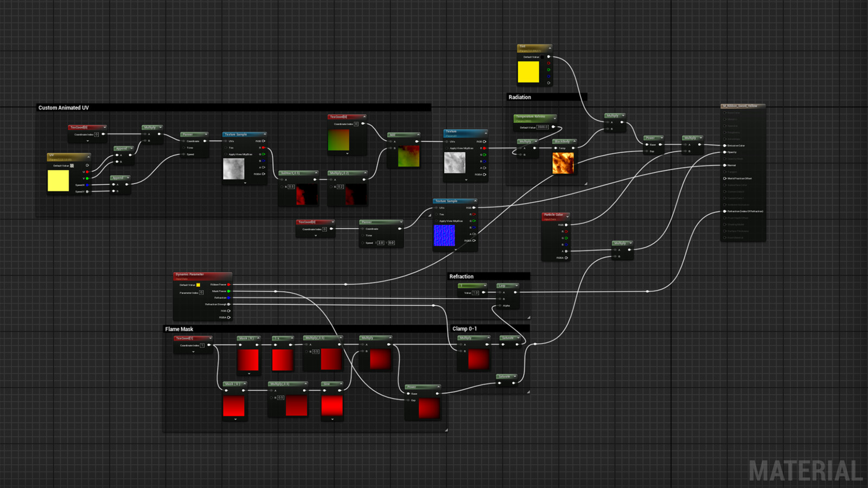Collapse the Add node using its chevron
Viewport: 868px width, 488px height.
pyautogui.click(x=418, y=134)
